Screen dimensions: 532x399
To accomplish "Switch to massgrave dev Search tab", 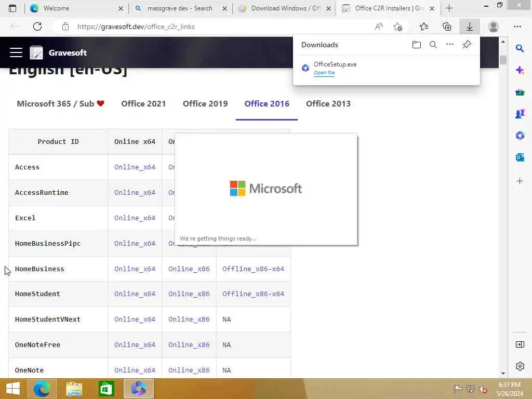I will click(180, 8).
